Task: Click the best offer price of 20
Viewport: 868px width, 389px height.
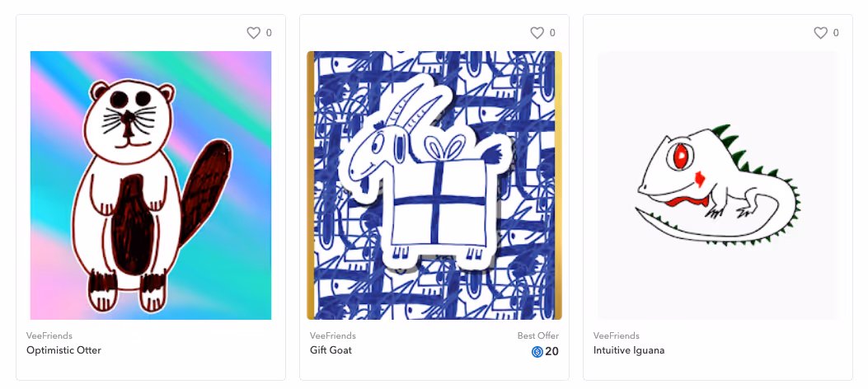Action: [x=552, y=351]
